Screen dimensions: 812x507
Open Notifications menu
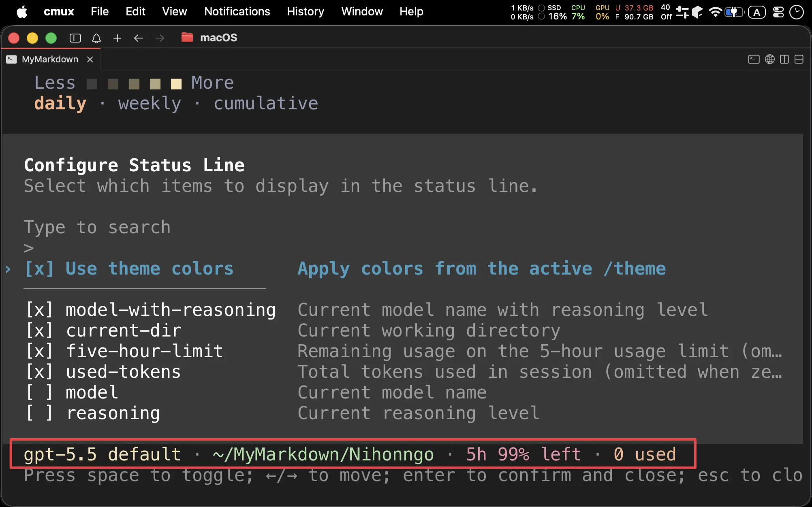coord(237,12)
